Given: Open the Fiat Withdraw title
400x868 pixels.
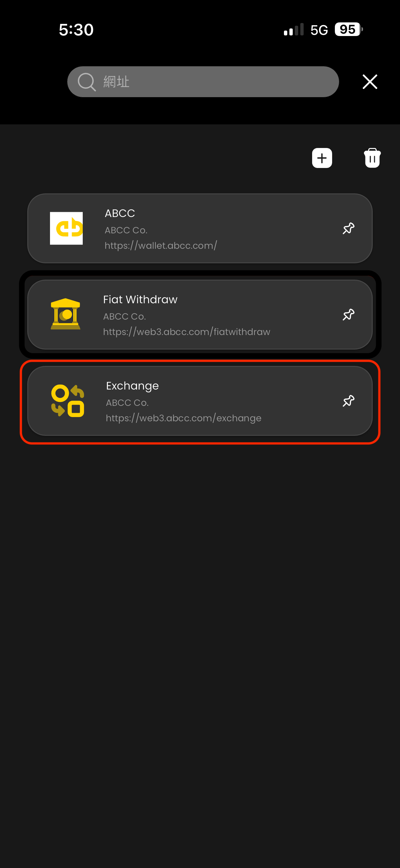Looking at the screenshot, I should pos(140,300).
